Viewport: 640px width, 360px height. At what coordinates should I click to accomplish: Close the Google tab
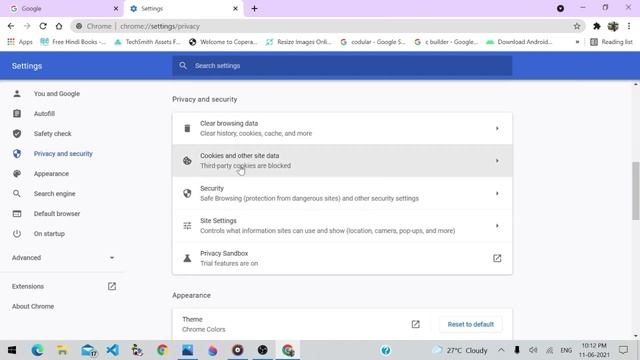(116, 9)
